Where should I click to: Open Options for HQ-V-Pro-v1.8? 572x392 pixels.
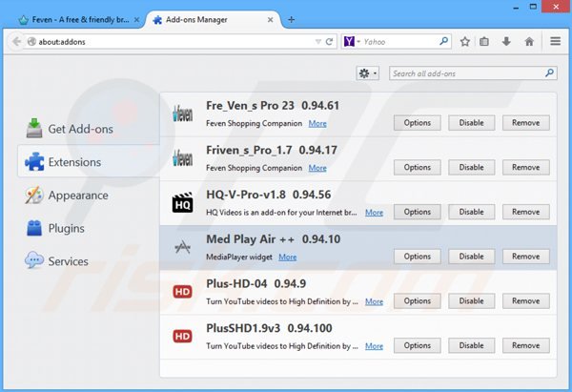417,212
